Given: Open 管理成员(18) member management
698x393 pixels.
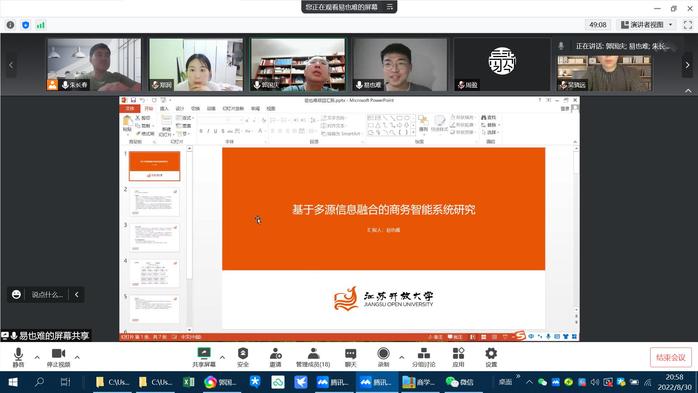Looking at the screenshot, I should click(313, 357).
